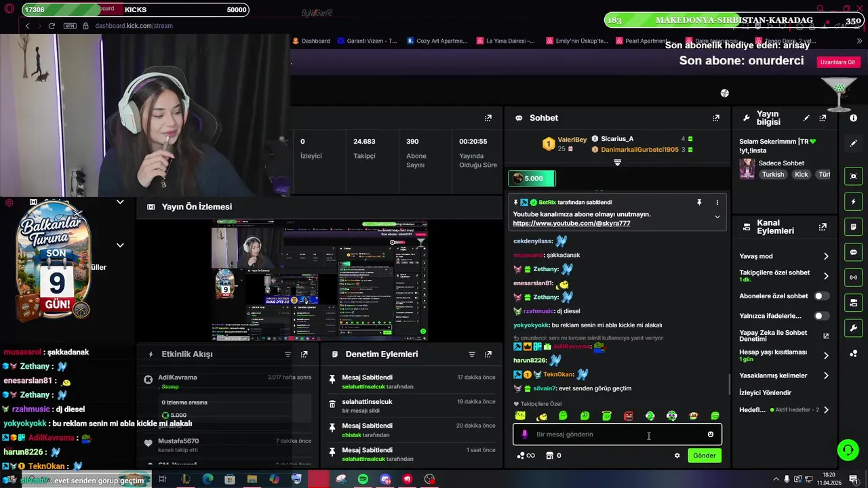The width and height of the screenshot is (868, 488).
Task: Send the chat message with Gönder
Action: (x=704, y=455)
